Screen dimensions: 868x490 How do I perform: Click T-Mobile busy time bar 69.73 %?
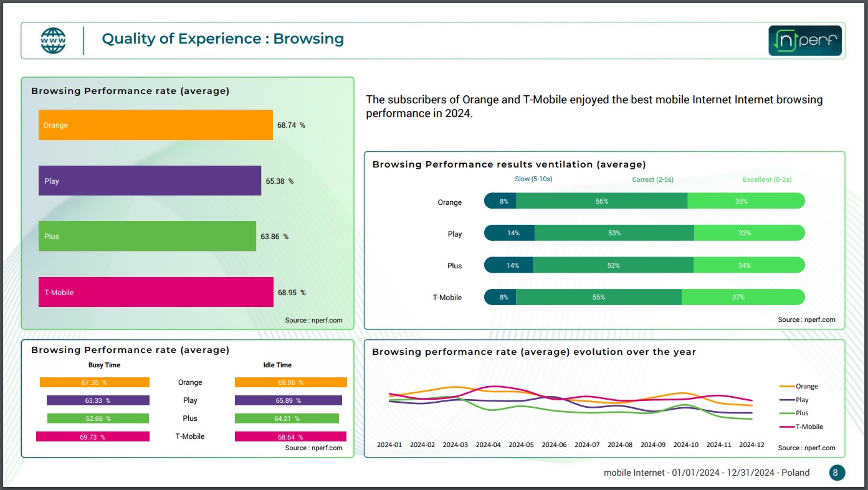coord(93,436)
